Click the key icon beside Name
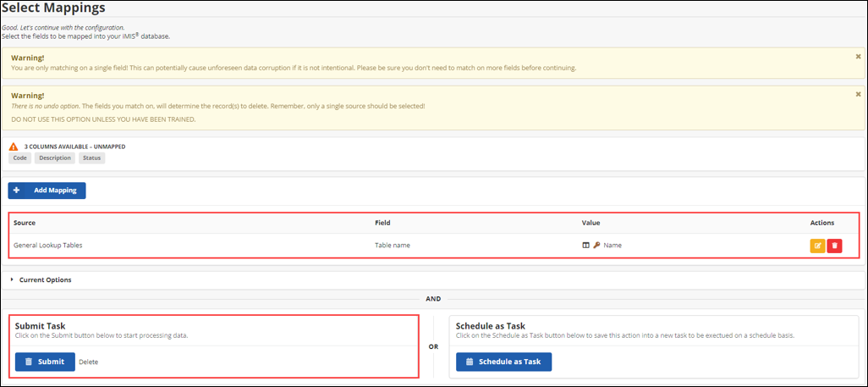 596,246
